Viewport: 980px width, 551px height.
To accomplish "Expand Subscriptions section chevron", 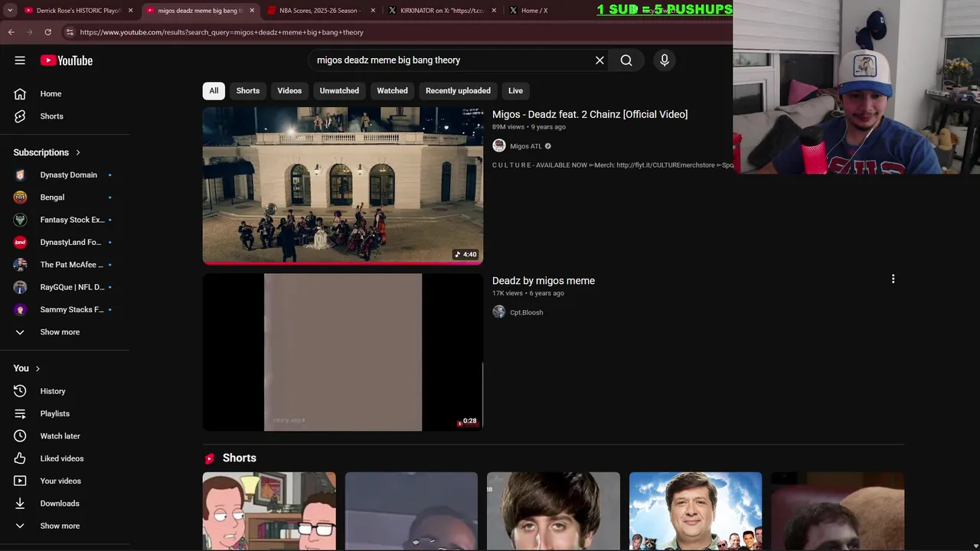I will [x=77, y=152].
